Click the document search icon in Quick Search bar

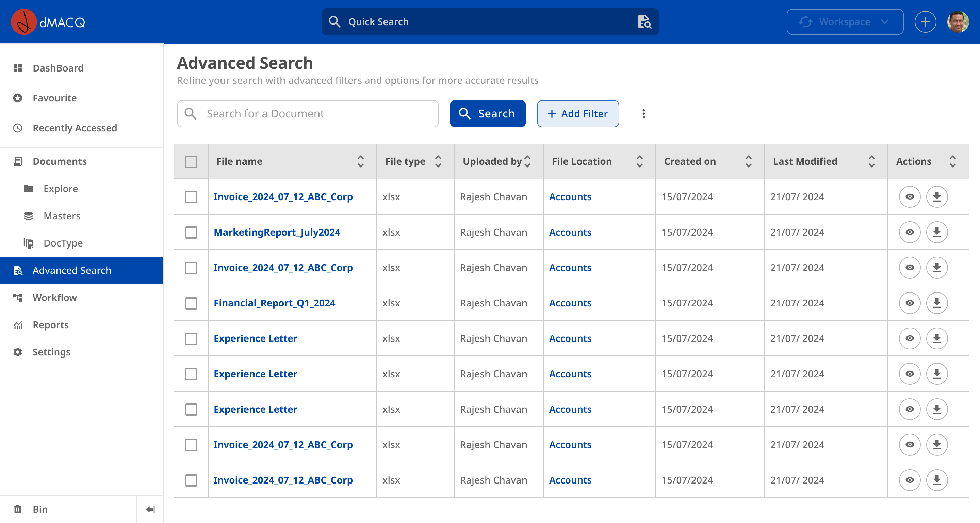644,22
